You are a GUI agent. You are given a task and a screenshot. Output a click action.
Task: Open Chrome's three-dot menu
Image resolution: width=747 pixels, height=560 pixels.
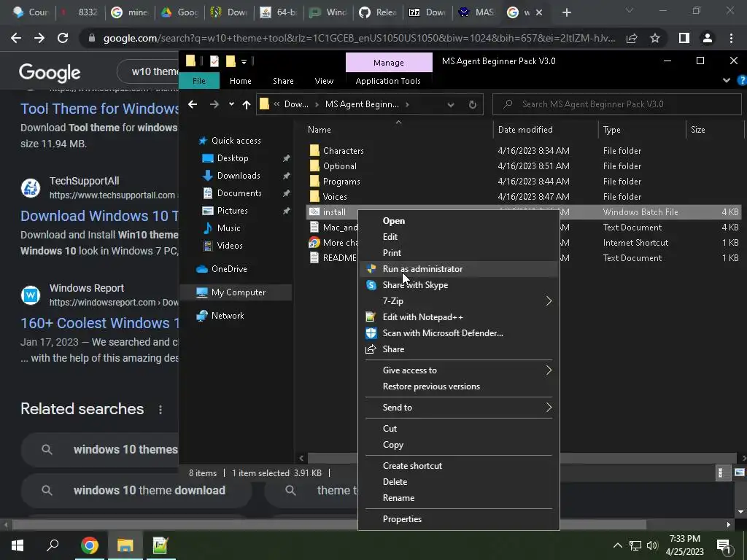coord(731,38)
